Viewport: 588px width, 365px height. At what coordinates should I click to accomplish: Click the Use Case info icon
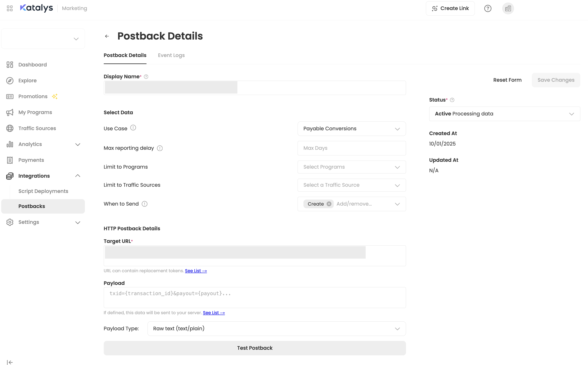tap(133, 128)
